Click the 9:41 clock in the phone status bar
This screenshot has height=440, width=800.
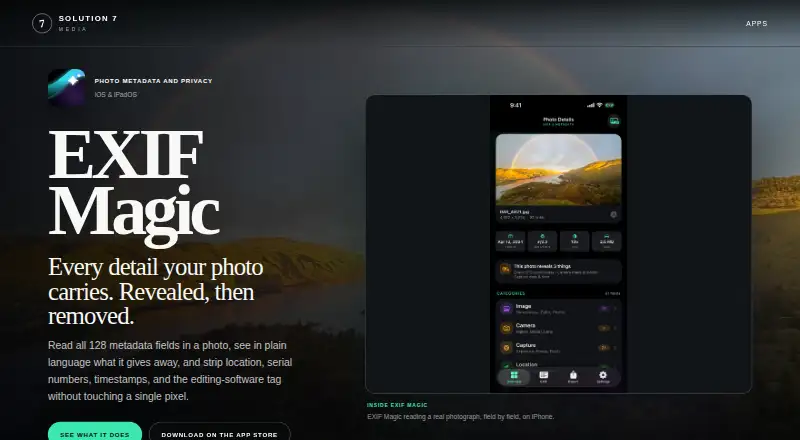click(x=516, y=106)
